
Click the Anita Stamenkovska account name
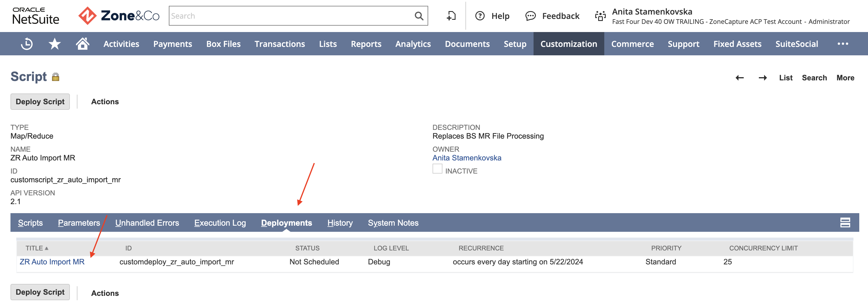coord(652,11)
